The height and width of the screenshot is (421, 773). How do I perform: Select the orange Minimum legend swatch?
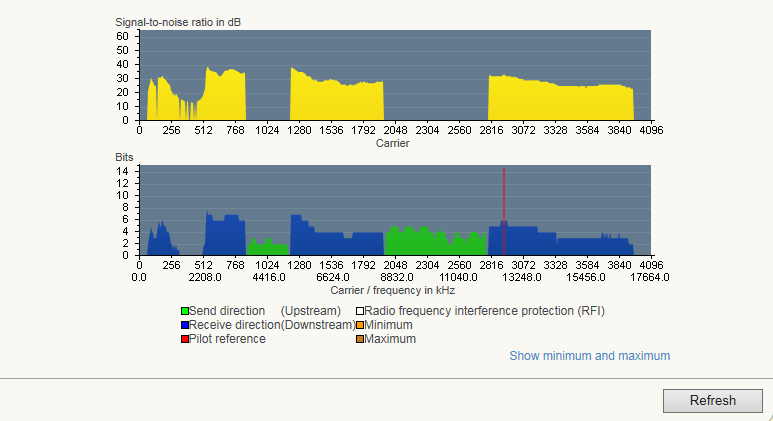[360, 325]
